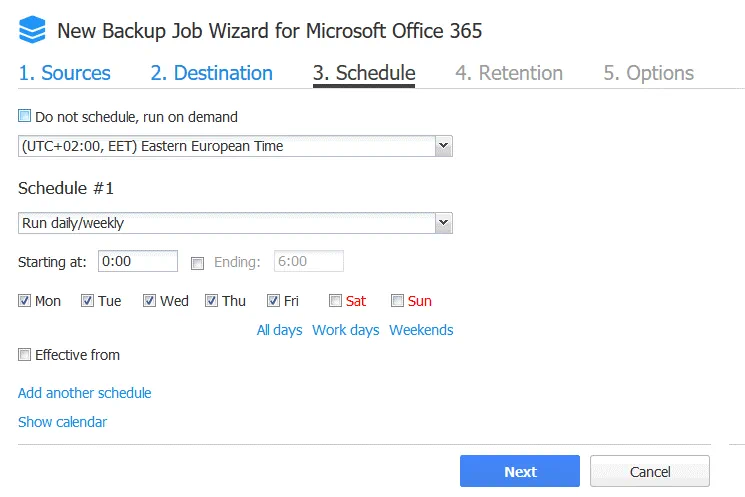Open the 4. Retention step

tap(509, 73)
